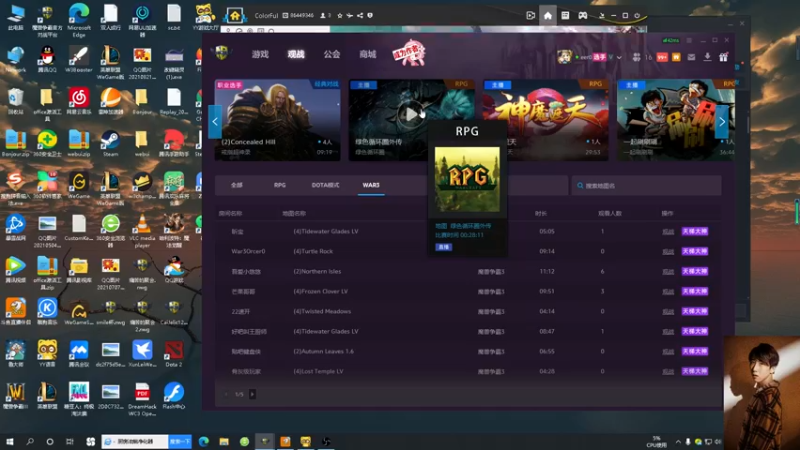800x450 pixels.
Task: Open File Explorer from the taskbar
Action: tap(224, 442)
